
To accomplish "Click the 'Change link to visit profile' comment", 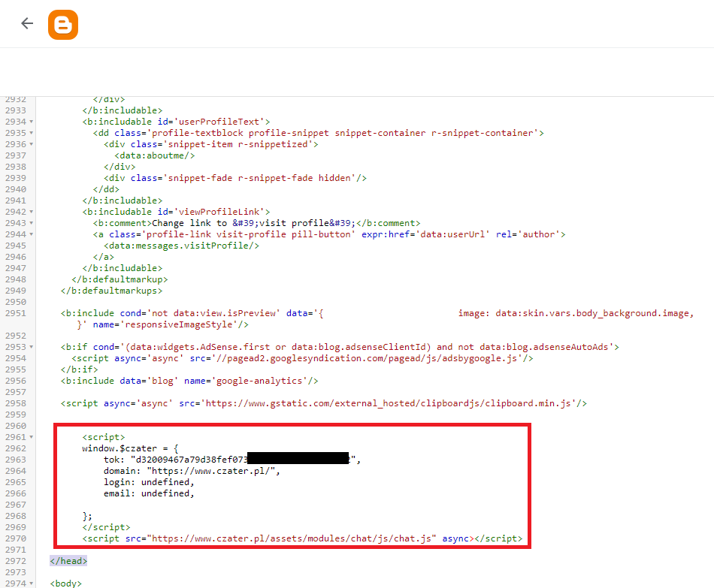I will (x=257, y=223).
